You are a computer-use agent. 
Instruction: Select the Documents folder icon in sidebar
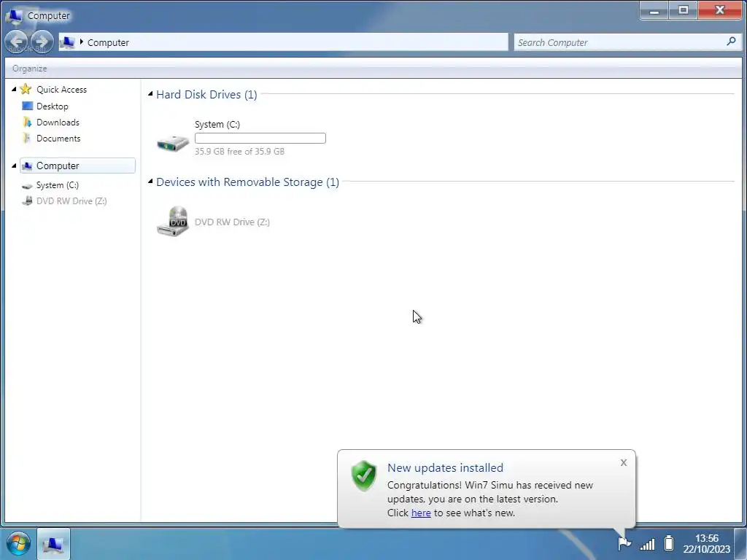point(27,138)
